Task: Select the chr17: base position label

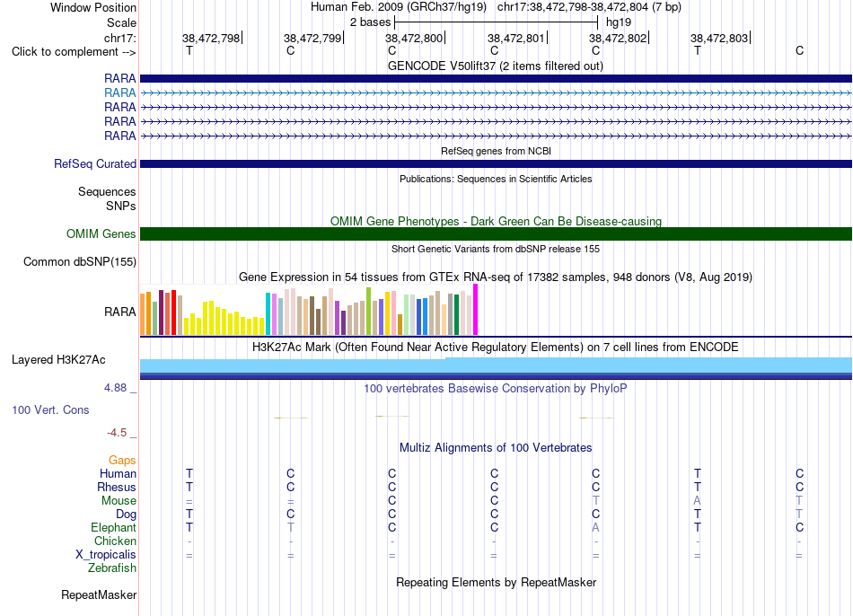Action: [x=119, y=38]
